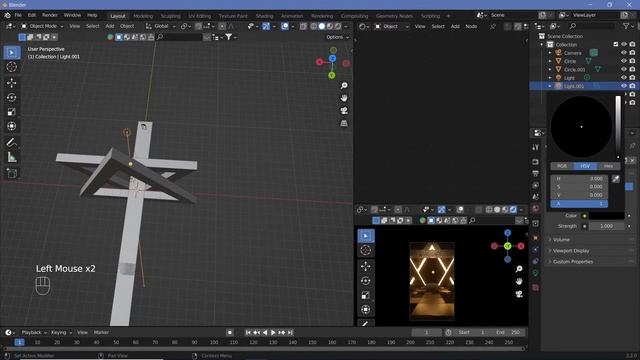Click the zoom magnifier in lower-right viewport
The image size is (640, 360).
click(519, 269)
